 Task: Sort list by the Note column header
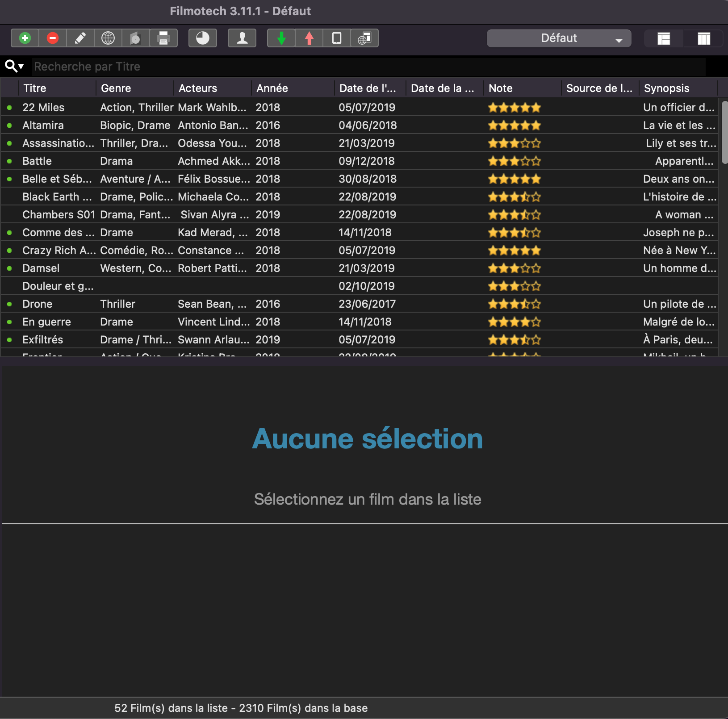pyautogui.click(x=500, y=88)
